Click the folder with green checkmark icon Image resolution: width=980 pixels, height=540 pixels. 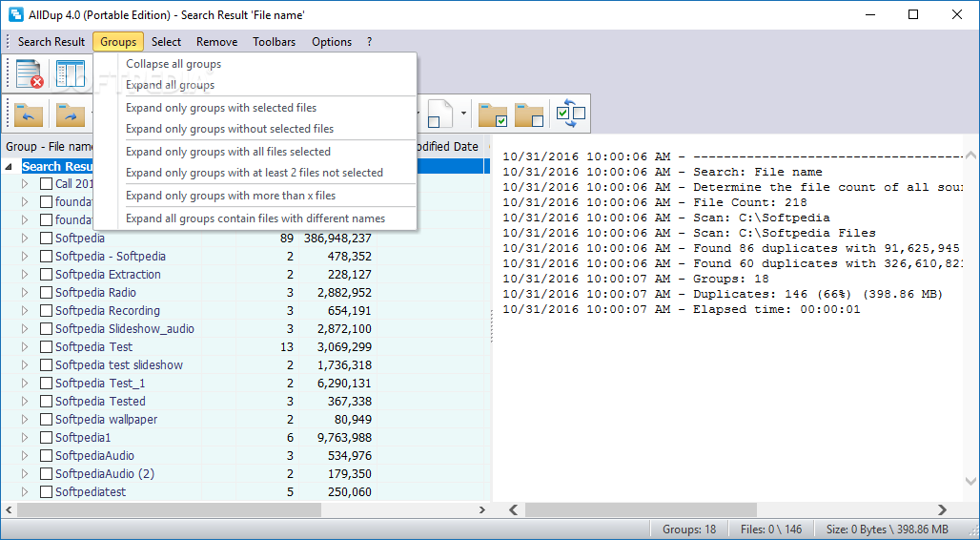click(x=493, y=114)
